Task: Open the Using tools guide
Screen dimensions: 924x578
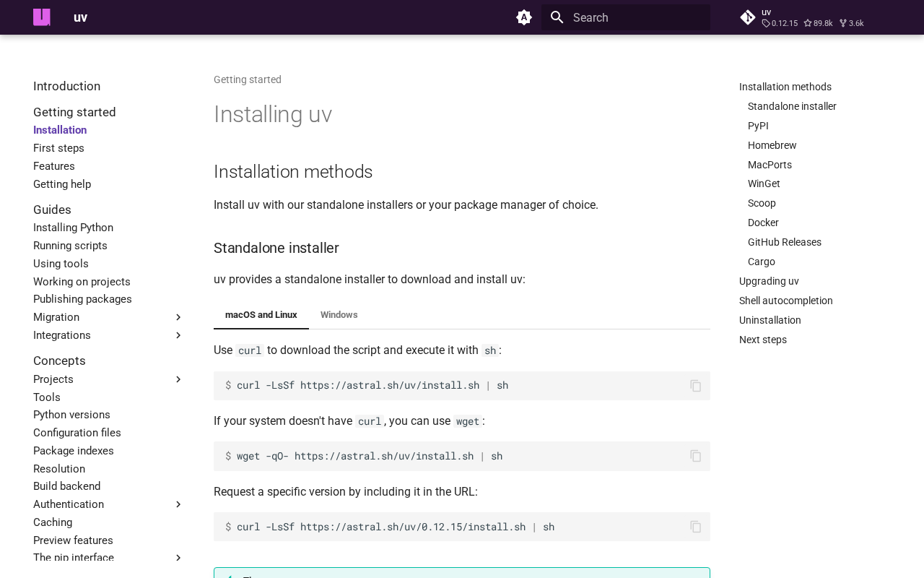Action: (x=61, y=264)
